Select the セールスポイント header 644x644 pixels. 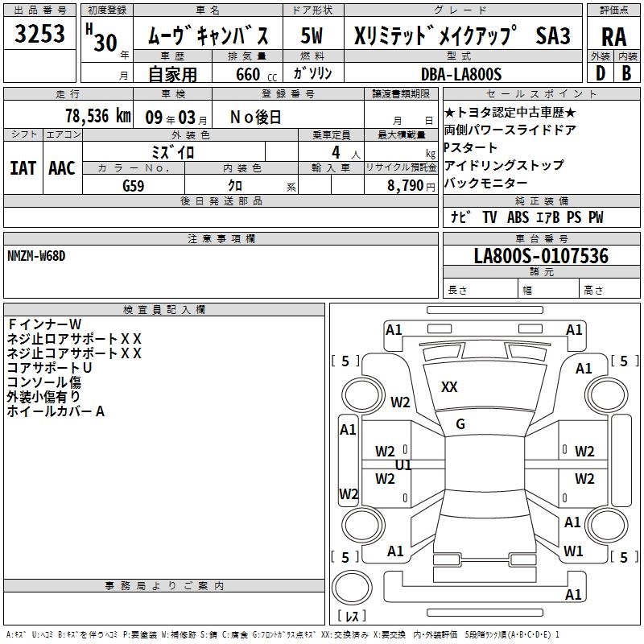[541, 93]
